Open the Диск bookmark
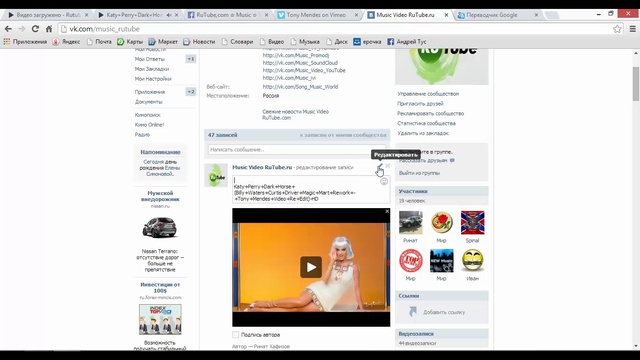This screenshot has width=640, height=360. point(337,42)
